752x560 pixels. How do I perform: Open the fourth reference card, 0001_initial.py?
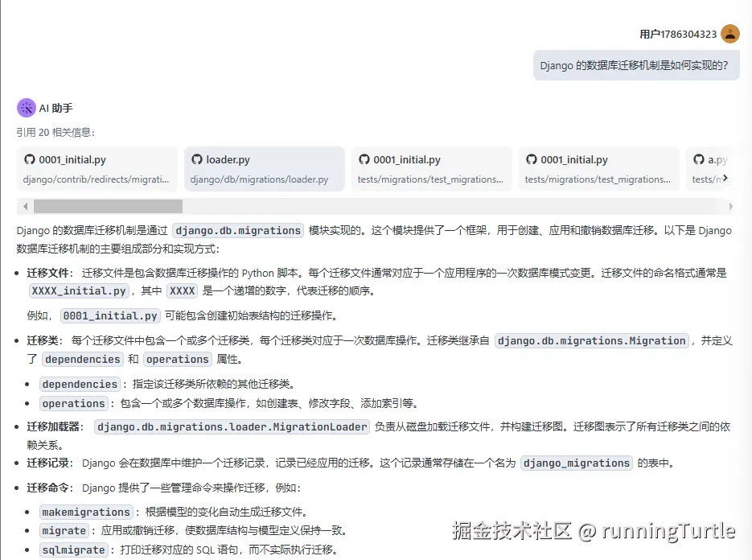[x=599, y=169]
